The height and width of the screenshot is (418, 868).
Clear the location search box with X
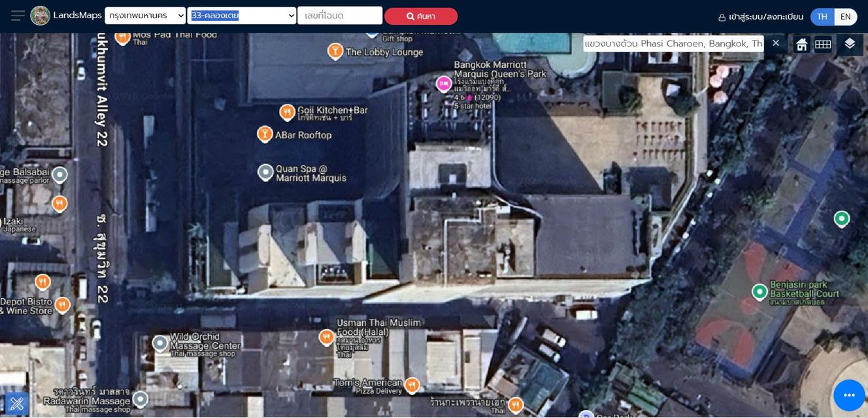tap(775, 43)
